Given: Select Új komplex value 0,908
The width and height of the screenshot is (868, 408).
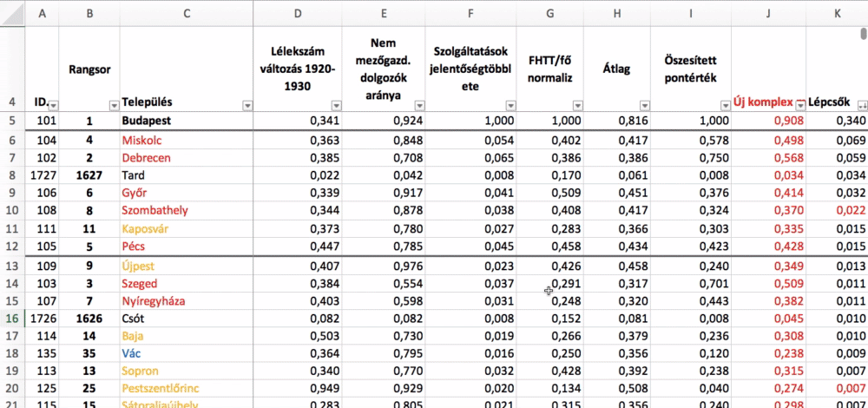Looking at the screenshot, I should (x=768, y=121).
